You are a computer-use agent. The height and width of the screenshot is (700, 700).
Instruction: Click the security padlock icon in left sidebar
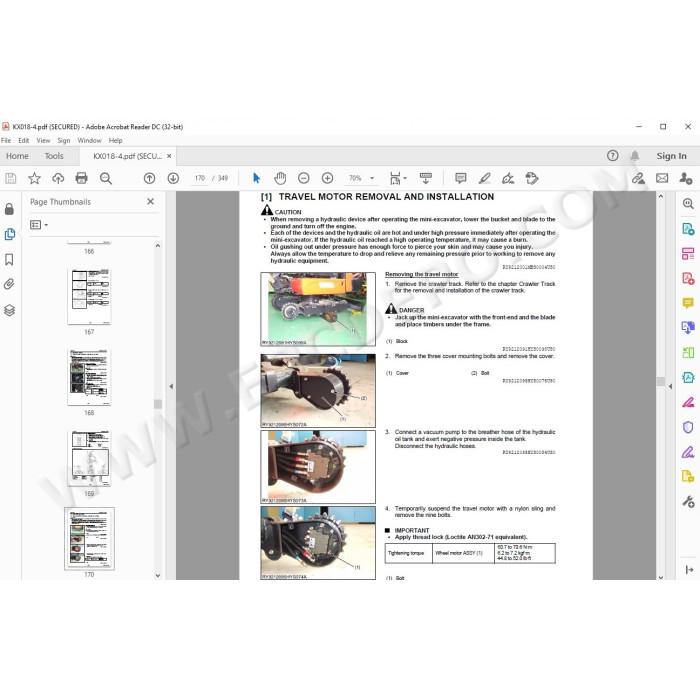tap(9, 209)
